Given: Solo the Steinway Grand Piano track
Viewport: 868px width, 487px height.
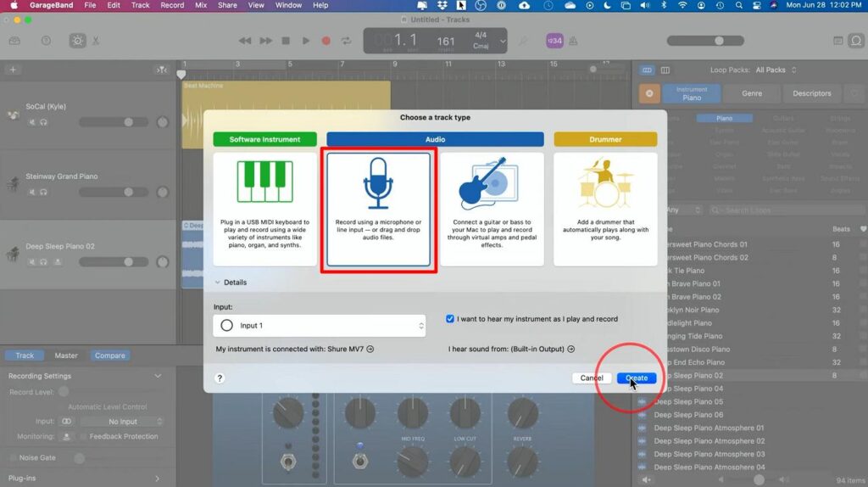Looking at the screenshot, I should point(43,192).
